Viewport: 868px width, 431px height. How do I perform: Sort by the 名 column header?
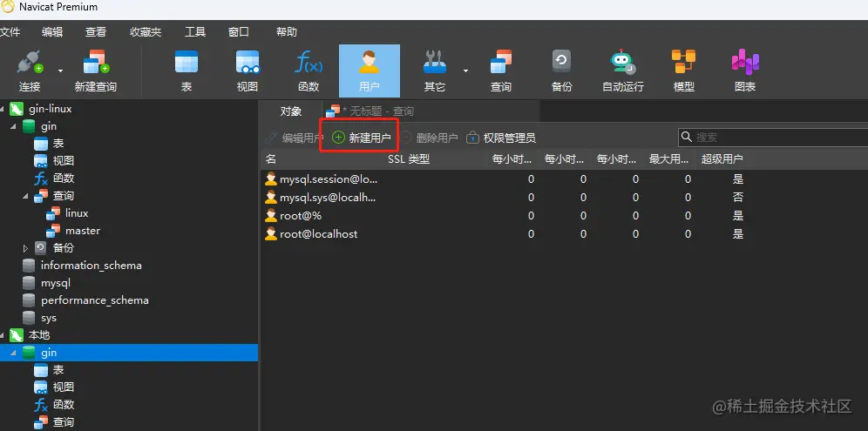321,159
